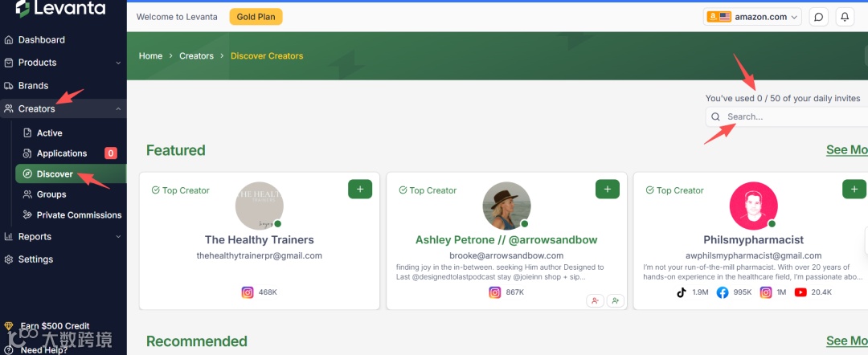Expand the Reports menu chevron
Screen dimensions: 868x355
[x=118, y=237]
